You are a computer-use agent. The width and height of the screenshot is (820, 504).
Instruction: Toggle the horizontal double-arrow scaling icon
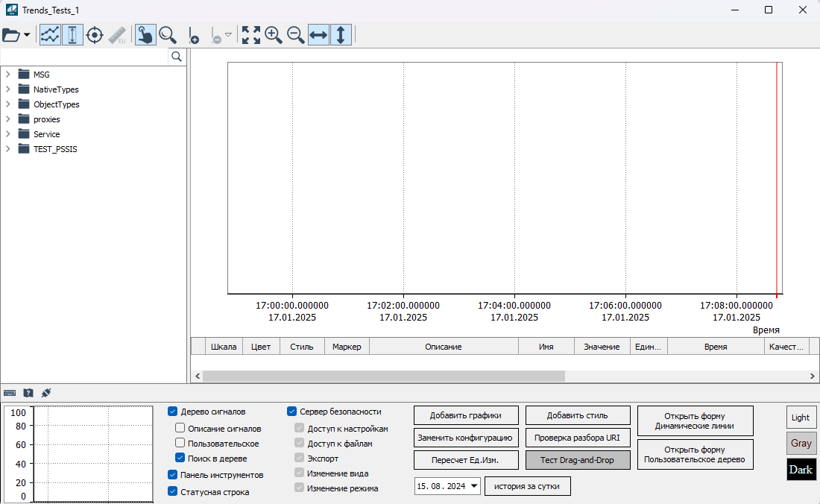point(318,35)
